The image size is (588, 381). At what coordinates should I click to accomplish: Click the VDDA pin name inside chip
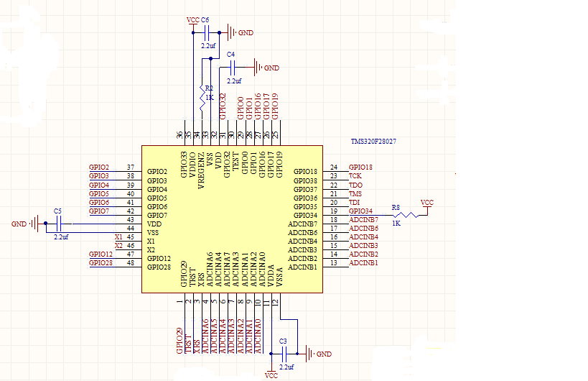click(x=271, y=276)
